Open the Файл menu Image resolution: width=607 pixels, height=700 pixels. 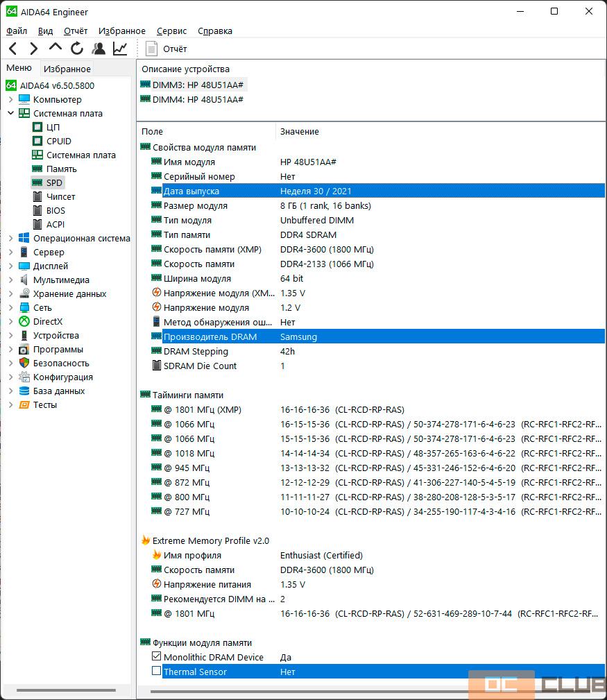(17, 31)
